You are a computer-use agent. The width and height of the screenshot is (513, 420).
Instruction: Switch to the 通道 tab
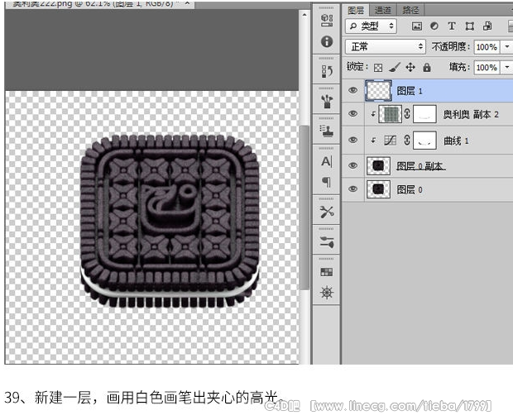point(383,11)
